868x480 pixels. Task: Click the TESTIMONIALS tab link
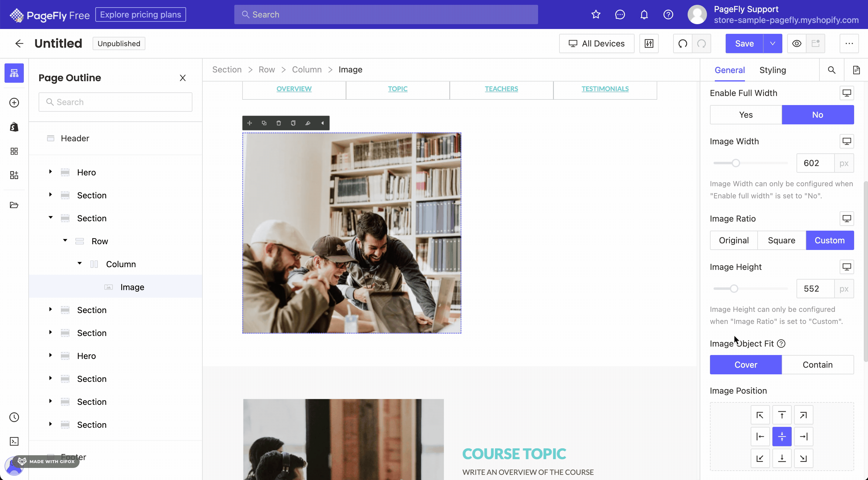pyautogui.click(x=605, y=89)
